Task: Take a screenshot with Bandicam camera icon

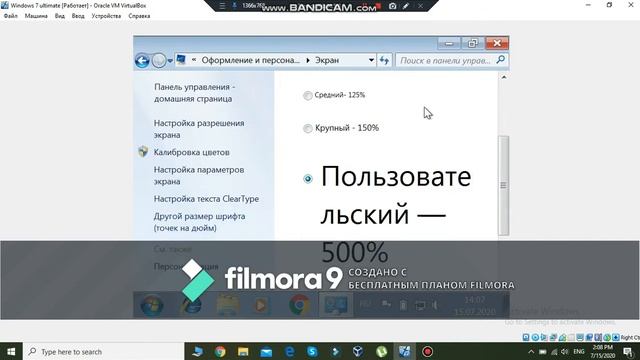Action: [x=392, y=6]
